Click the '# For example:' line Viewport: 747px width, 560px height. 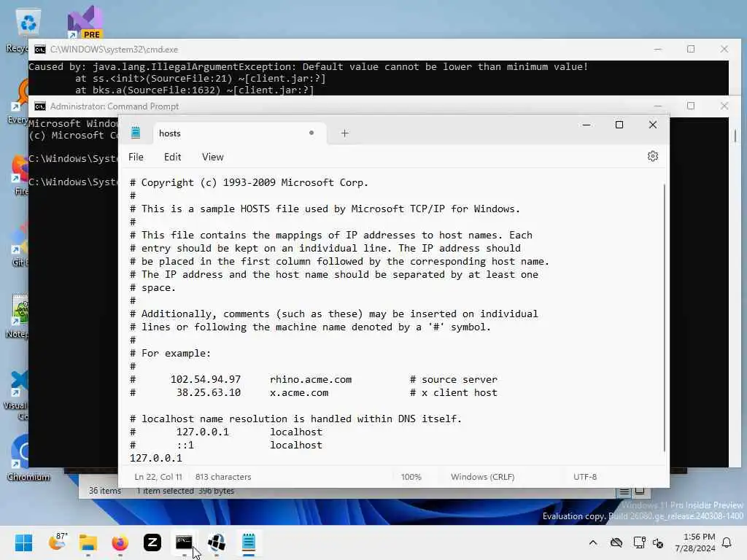(170, 354)
